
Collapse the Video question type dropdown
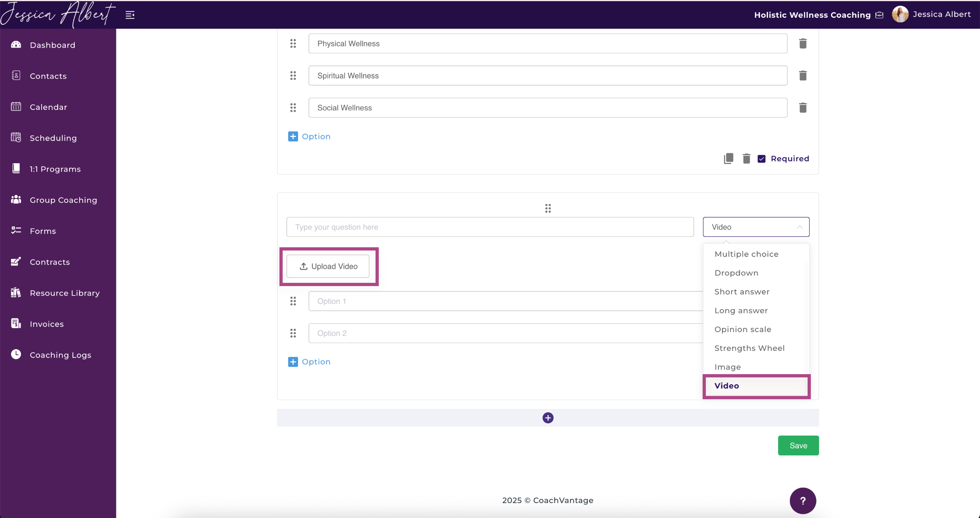click(x=756, y=227)
